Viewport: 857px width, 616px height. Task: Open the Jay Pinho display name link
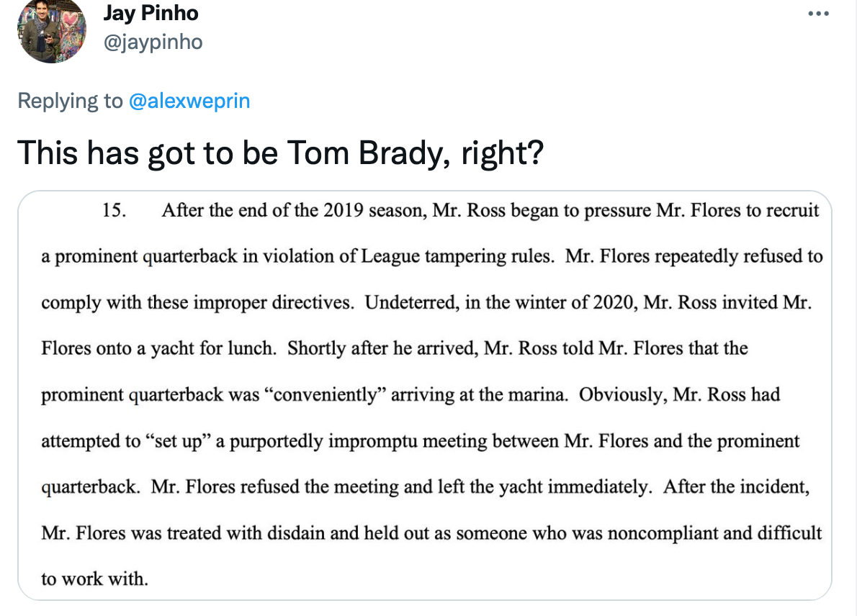[151, 13]
